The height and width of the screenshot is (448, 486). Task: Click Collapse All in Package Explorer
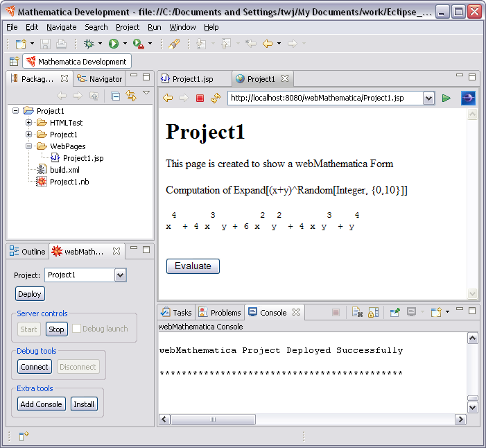coord(116,96)
